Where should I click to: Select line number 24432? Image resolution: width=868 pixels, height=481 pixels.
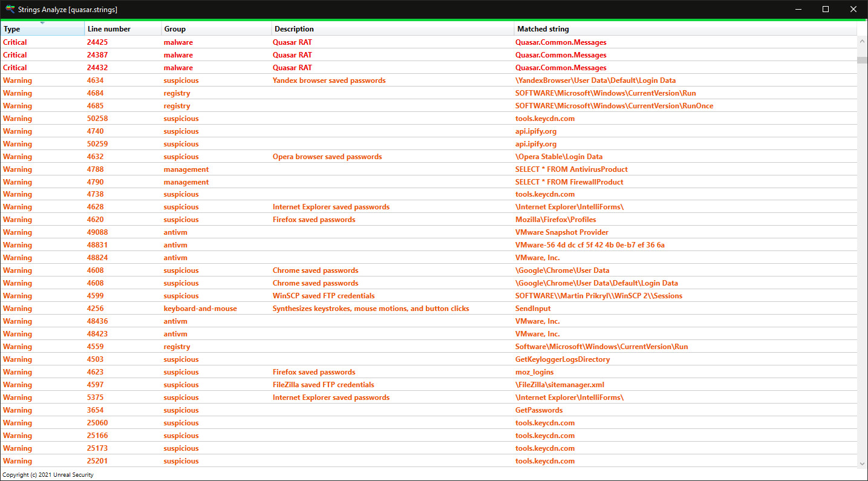click(97, 68)
